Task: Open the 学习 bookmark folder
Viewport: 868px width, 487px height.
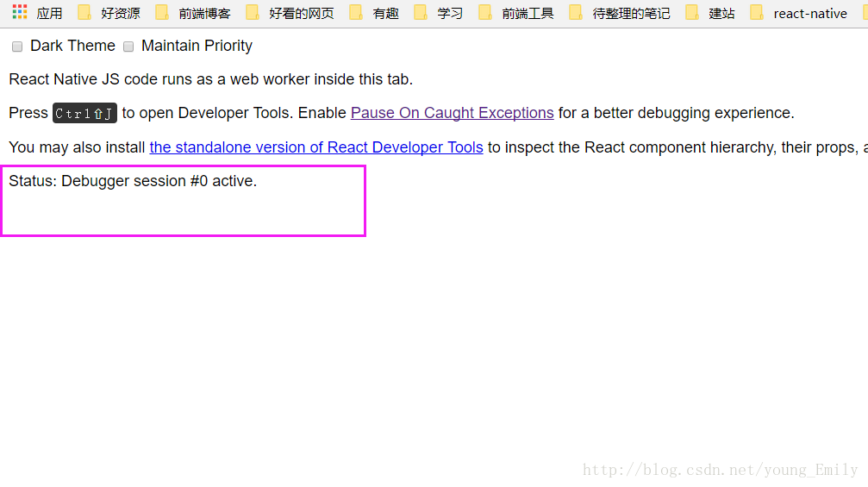Action: [x=439, y=13]
